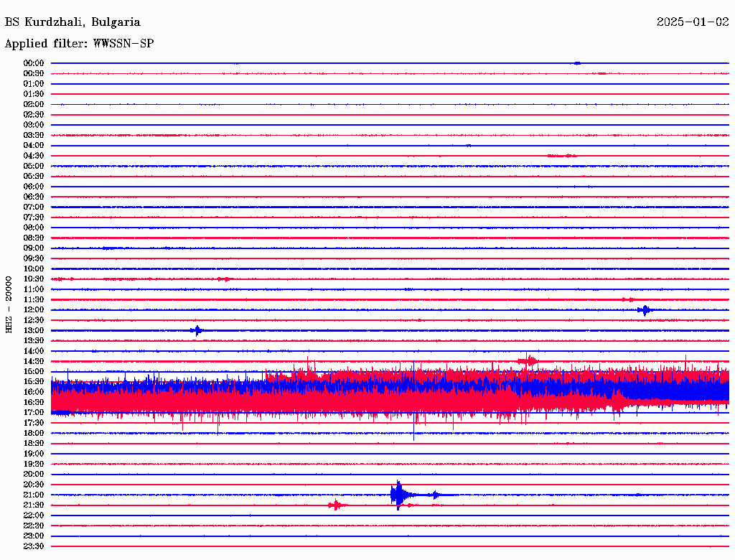Viewport: 735px width, 560px height.
Task: Select the 06:30 time label
Action: (34, 197)
